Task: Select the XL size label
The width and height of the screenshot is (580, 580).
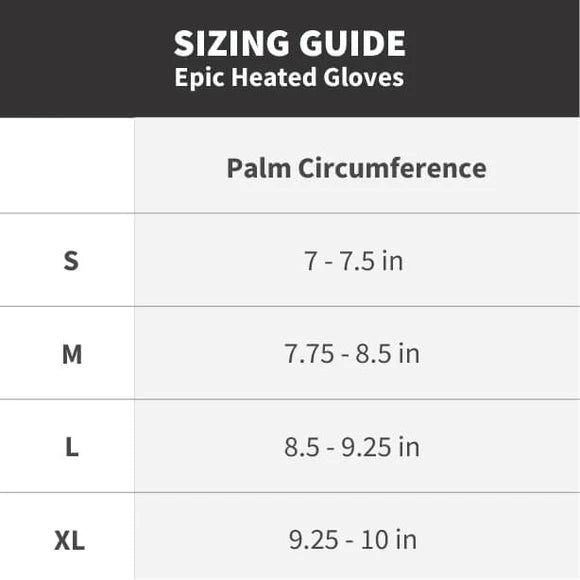Action: click(70, 540)
